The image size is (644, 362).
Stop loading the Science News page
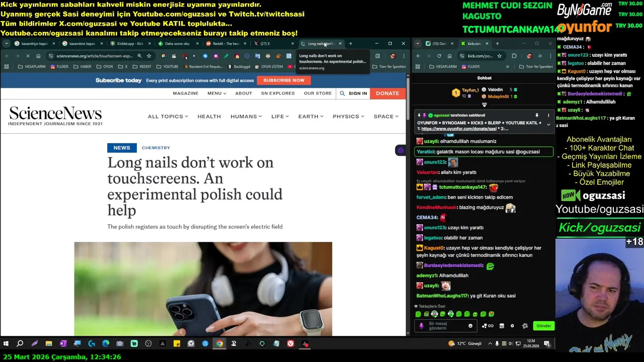[x=28, y=56]
